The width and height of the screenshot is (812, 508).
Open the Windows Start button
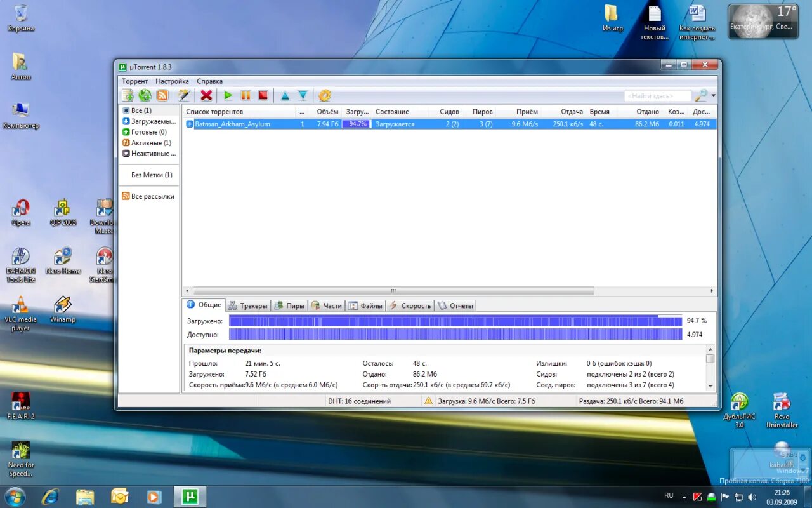click(x=14, y=495)
